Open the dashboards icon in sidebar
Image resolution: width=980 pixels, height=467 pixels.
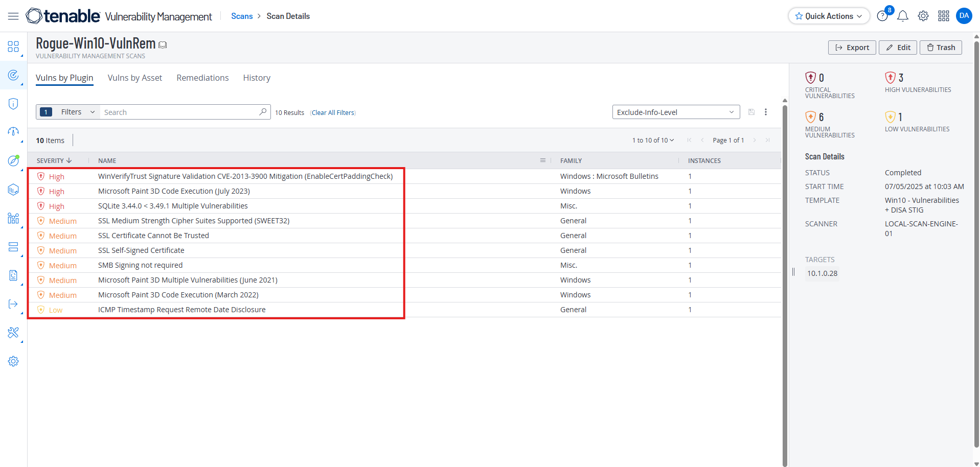pos(13,47)
